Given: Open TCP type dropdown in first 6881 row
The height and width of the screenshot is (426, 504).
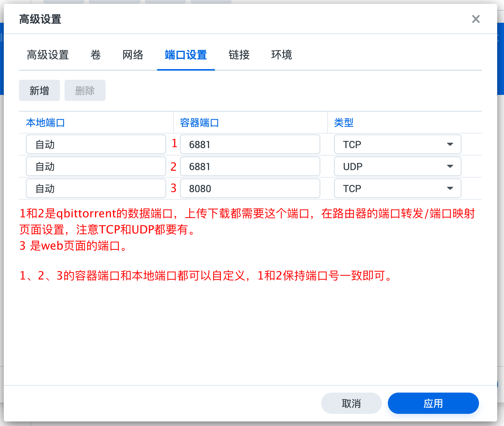Looking at the screenshot, I should (398, 144).
